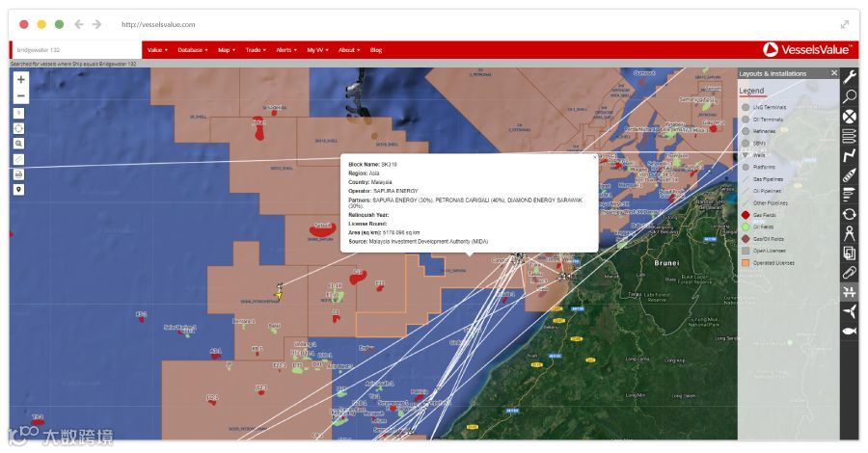Open the Database dropdown menu
Screen dimensions: 868x453
tap(193, 50)
